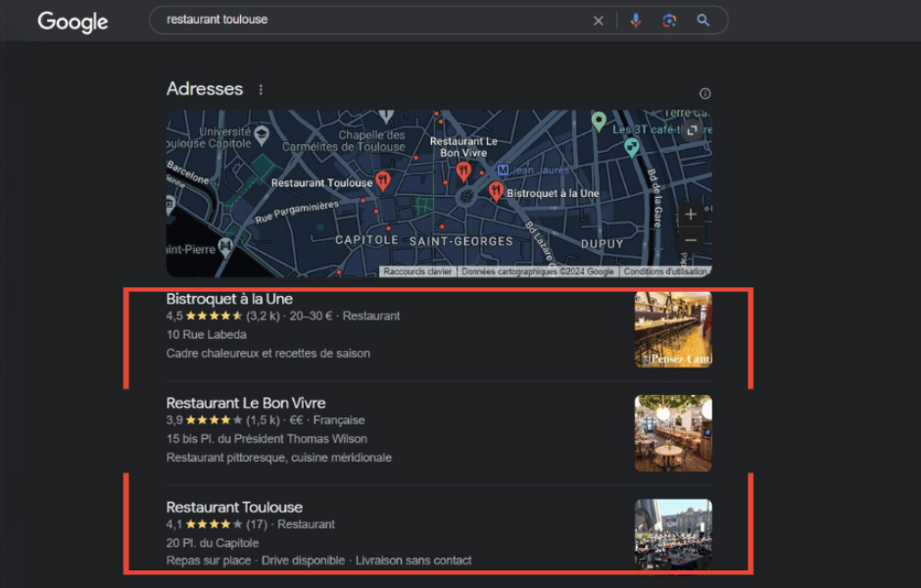921x588 pixels.
Task: Select the Restaurant Le Bon Vivre pin
Action: (x=463, y=171)
